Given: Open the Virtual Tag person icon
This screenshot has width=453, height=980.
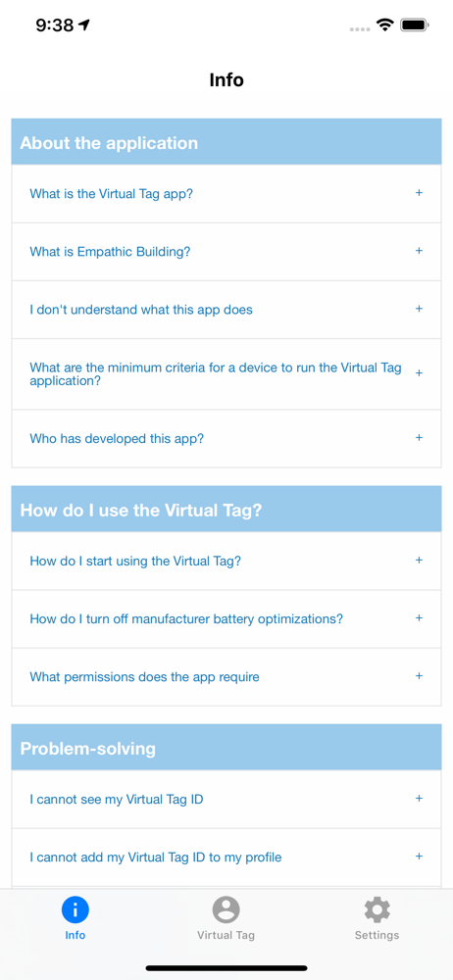Looking at the screenshot, I should 226,910.
